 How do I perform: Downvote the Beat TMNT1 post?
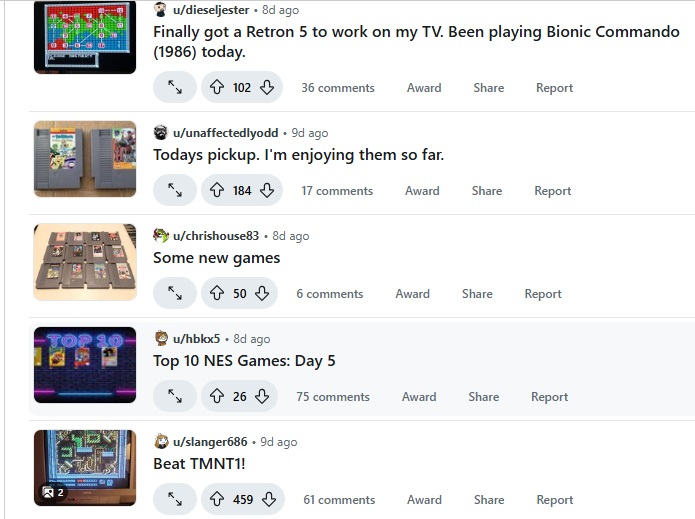click(x=269, y=499)
